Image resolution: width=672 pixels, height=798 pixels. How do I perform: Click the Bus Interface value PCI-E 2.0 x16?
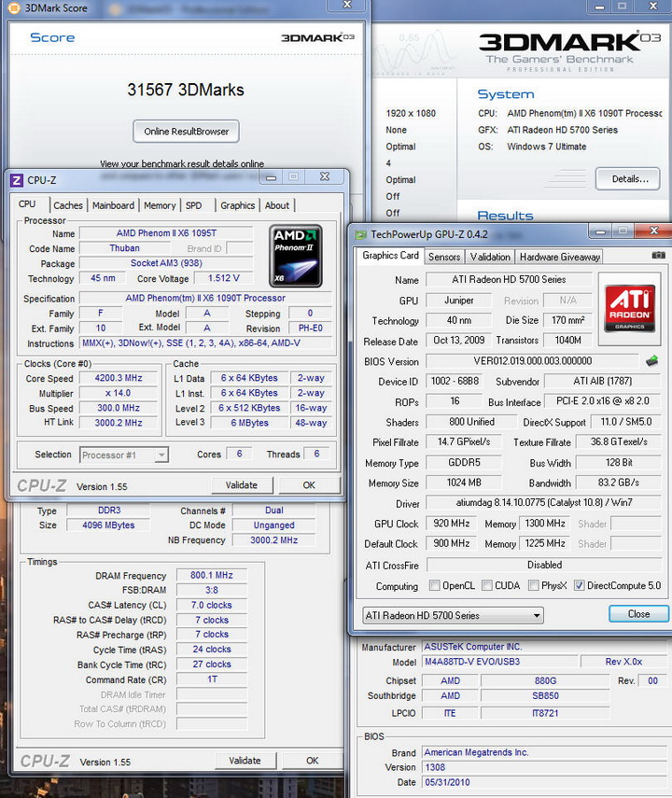[602, 401]
